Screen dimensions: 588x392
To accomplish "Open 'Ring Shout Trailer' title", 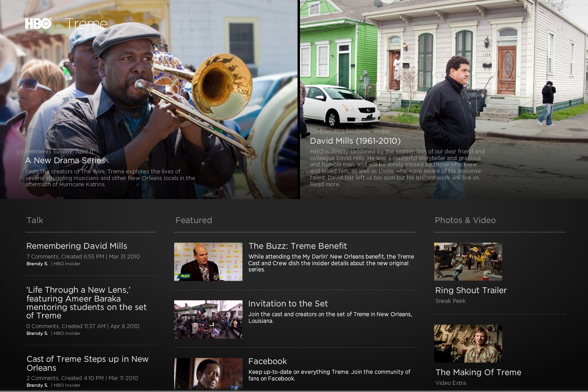I will (x=471, y=290).
